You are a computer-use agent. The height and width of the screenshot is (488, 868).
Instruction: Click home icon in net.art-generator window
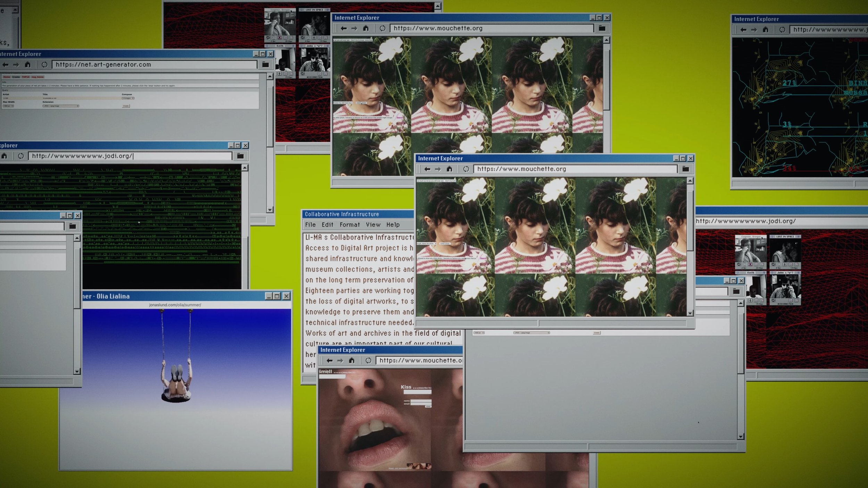[27, 64]
